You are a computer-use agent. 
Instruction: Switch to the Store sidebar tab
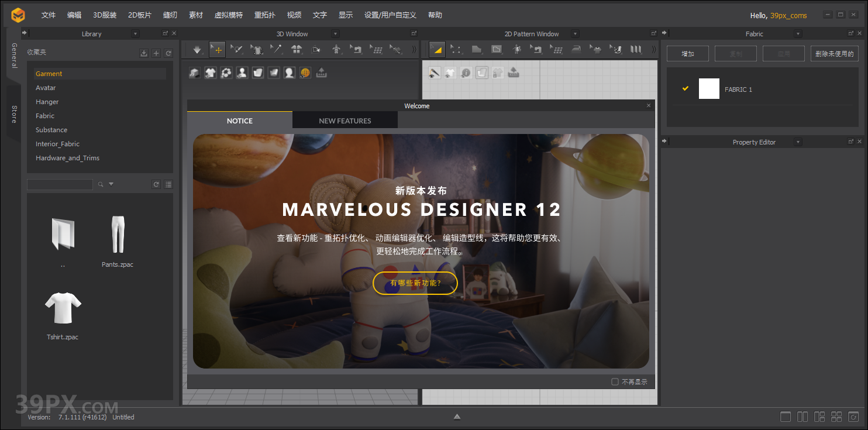pos(13,114)
